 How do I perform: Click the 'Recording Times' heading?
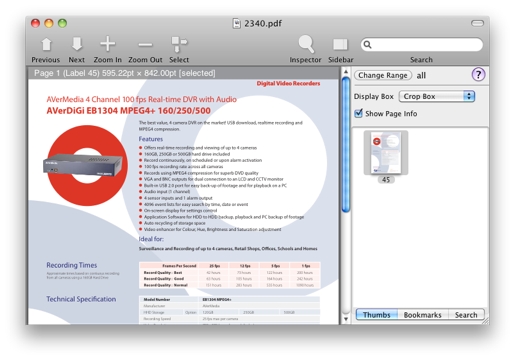(x=72, y=265)
